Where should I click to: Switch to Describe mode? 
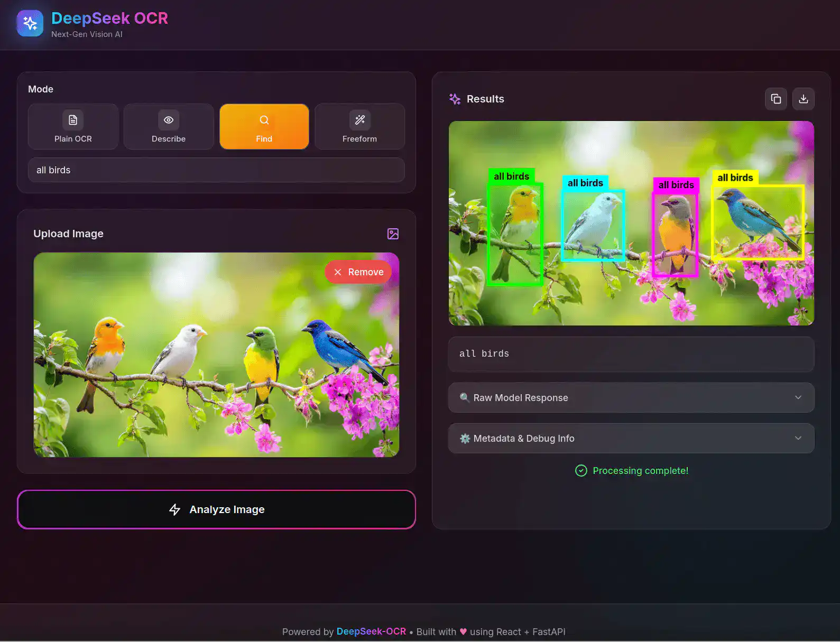pos(169,127)
